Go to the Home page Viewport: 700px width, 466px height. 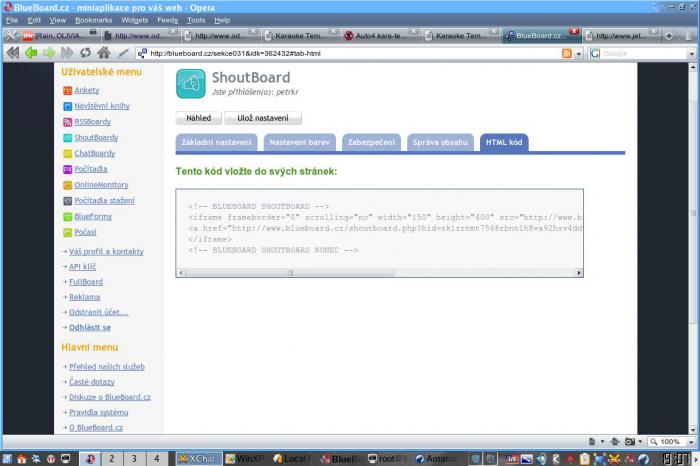pyautogui.click(x=104, y=53)
